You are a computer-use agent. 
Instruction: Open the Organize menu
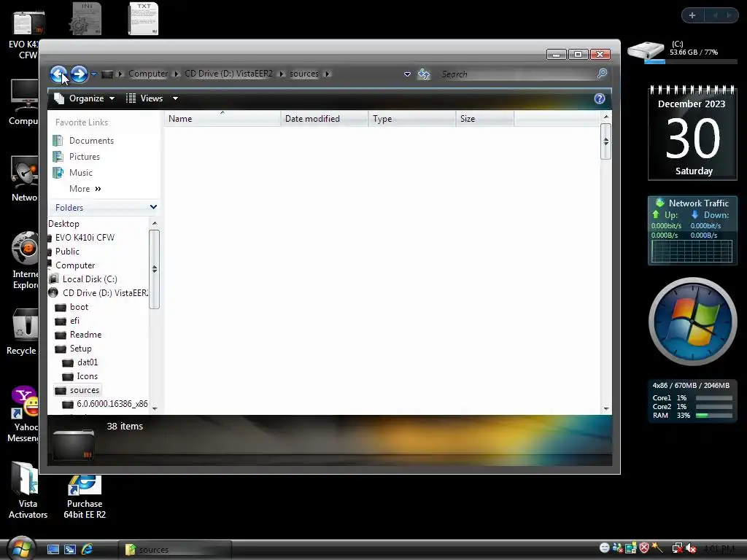pos(85,98)
